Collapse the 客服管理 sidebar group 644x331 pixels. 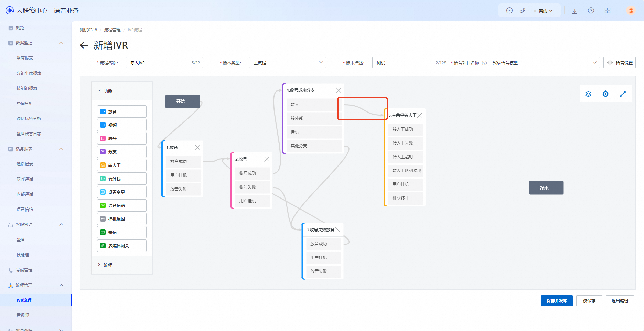coord(61,225)
